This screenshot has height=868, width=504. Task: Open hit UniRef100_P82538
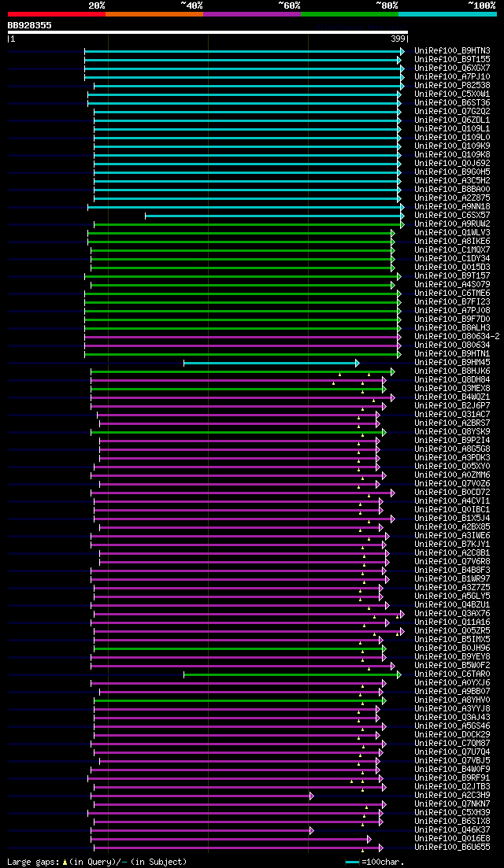click(x=452, y=85)
